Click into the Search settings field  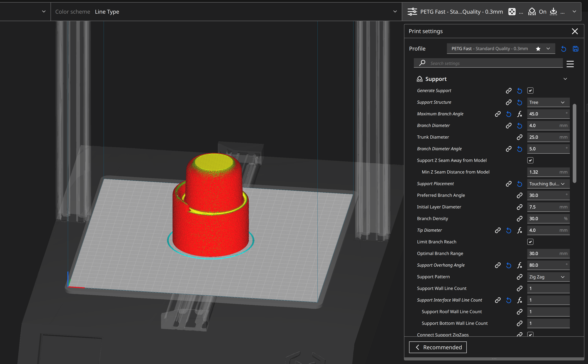pos(493,63)
